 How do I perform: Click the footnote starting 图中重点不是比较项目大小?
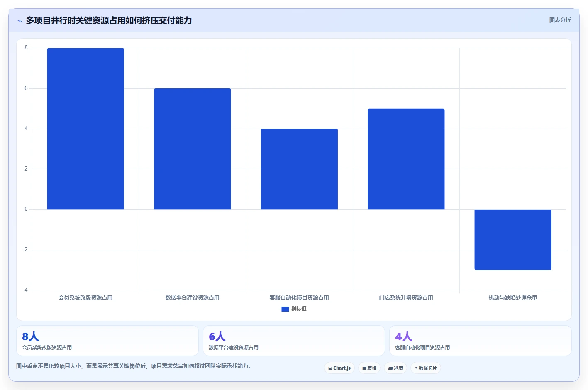[134, 366]
